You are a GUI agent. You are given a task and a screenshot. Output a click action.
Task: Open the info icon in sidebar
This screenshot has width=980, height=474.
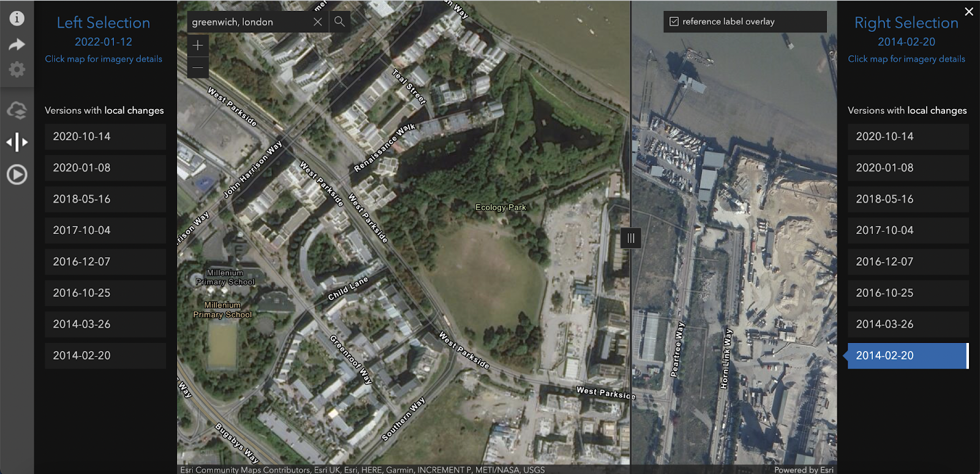click(17, 18)
